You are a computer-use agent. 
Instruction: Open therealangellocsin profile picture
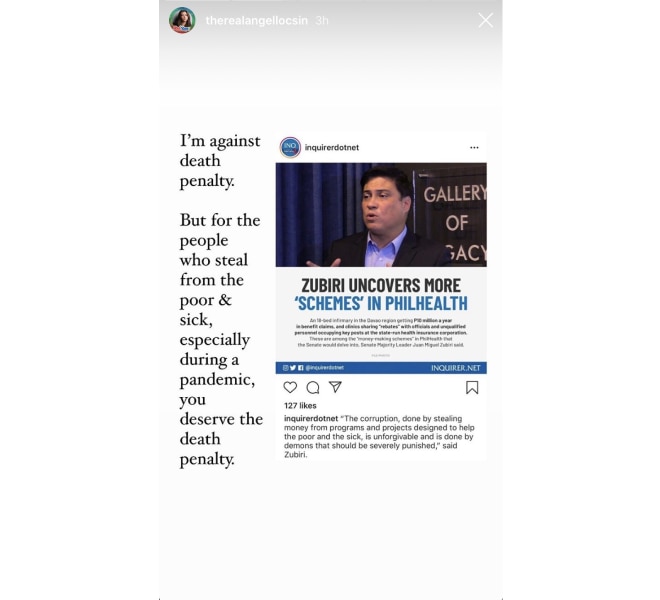click(x=182, y=20)
